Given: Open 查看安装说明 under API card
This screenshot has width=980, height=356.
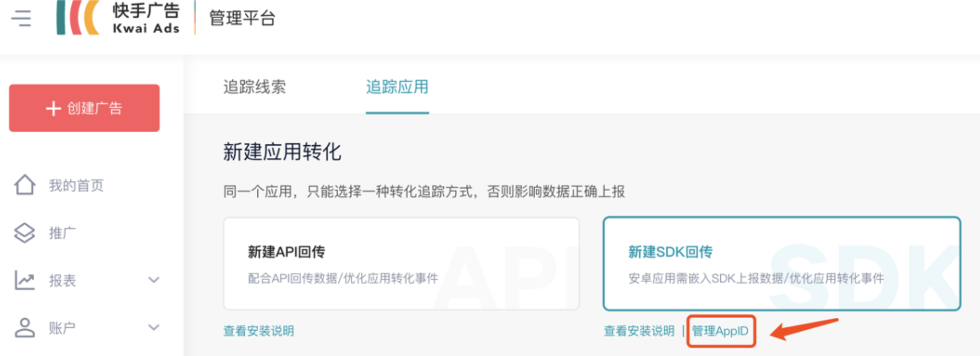Looking at the screenshot, I should tap(258, 331).
